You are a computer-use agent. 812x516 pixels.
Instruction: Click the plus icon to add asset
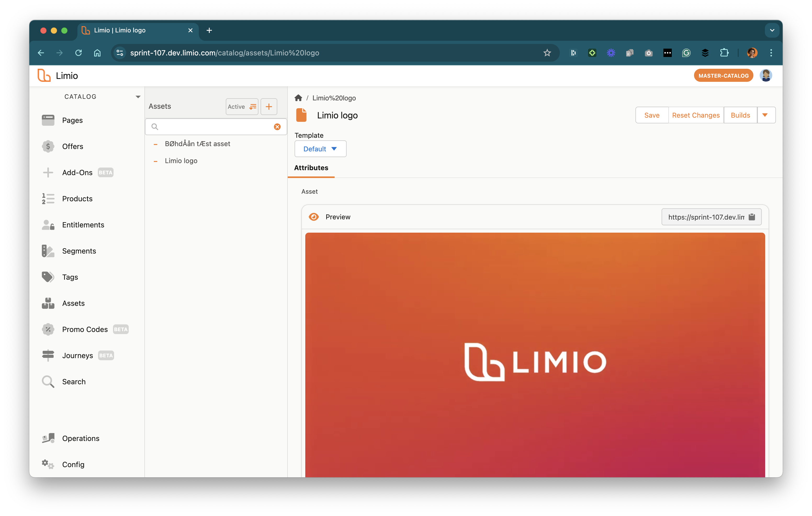269,107
